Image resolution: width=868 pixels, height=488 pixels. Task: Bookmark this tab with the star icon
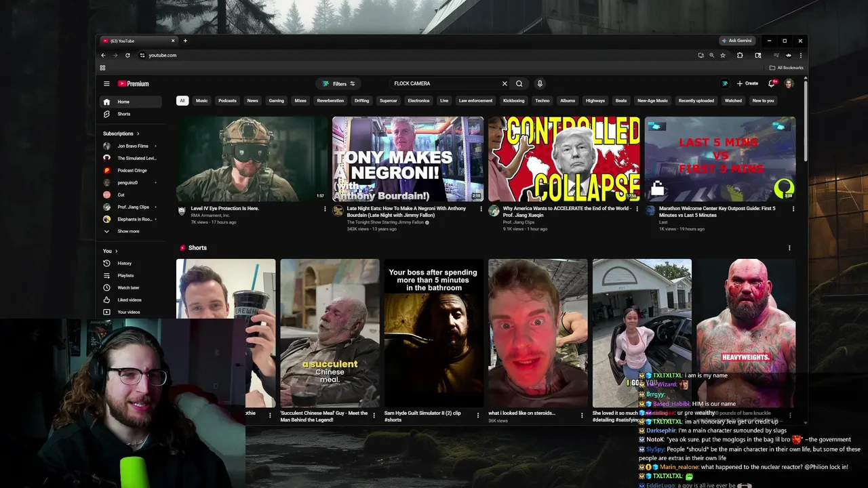click(x=723, y=55)
